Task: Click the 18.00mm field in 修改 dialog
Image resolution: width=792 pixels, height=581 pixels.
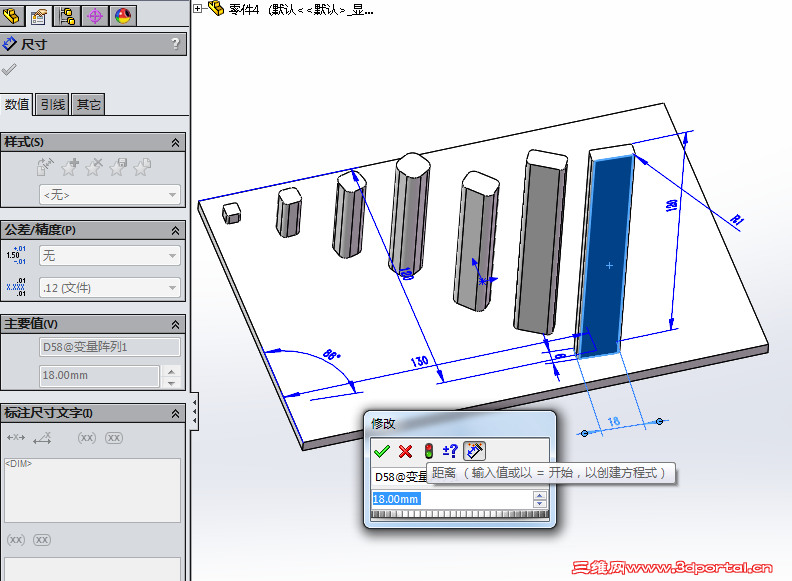Action: pyautogui.click(x=452, y=499)
